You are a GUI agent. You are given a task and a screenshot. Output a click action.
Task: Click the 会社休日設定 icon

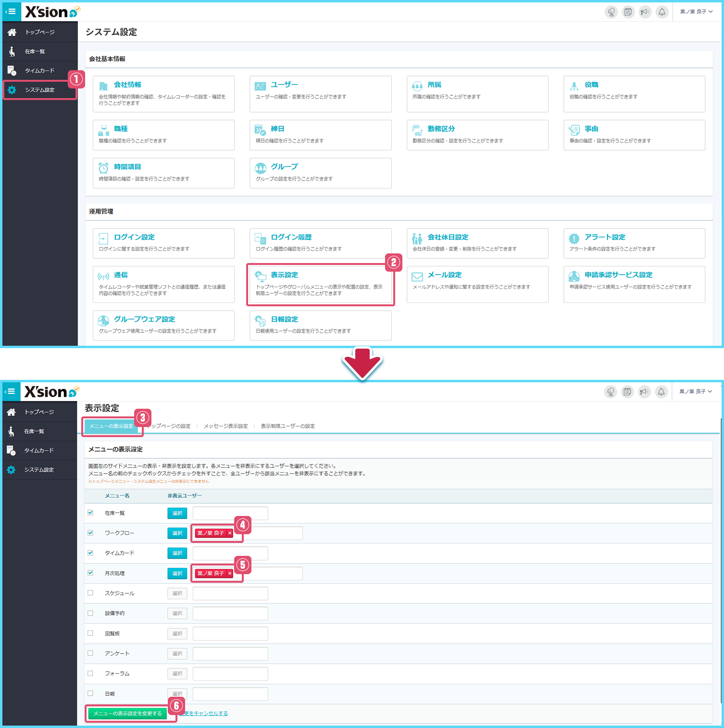417,238
